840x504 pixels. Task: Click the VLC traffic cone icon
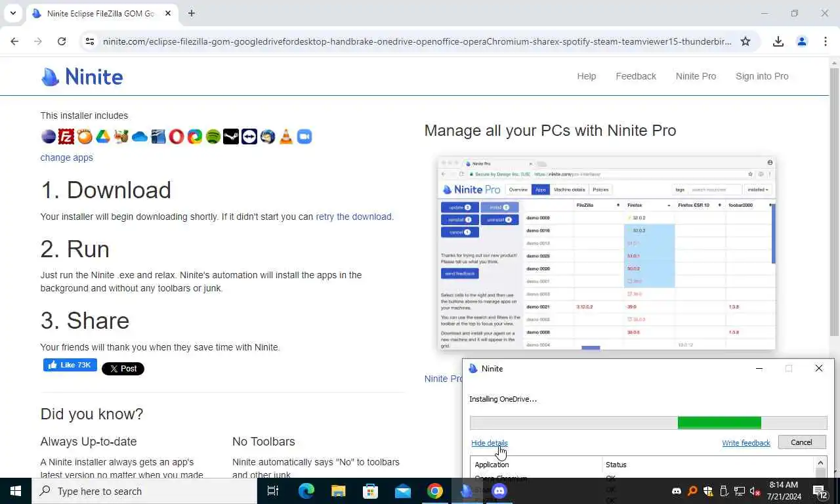(286, 136)
